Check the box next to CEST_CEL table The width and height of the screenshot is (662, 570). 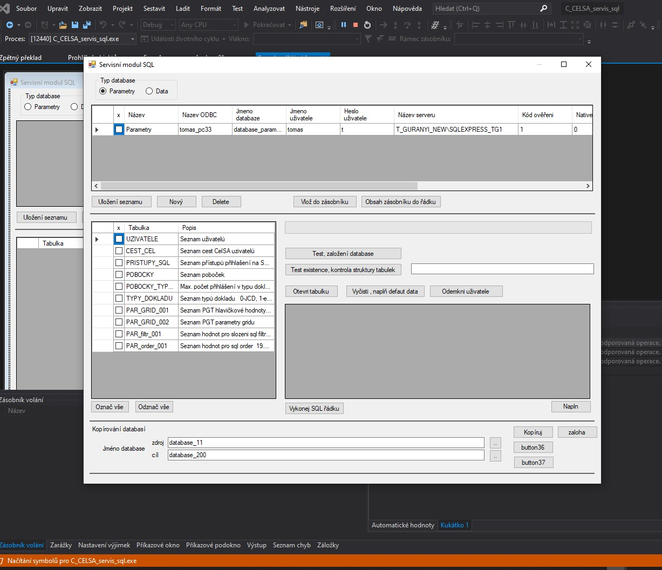[119, 251]
